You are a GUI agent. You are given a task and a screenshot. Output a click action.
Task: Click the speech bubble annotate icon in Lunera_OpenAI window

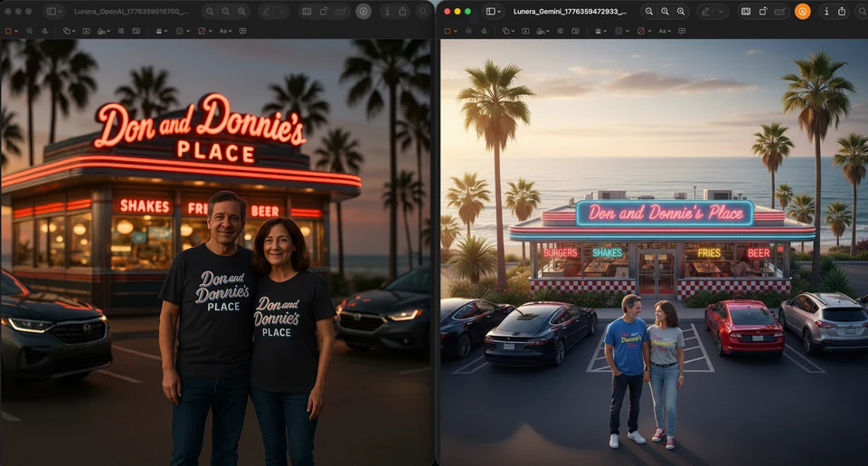(x=242, y=31)
